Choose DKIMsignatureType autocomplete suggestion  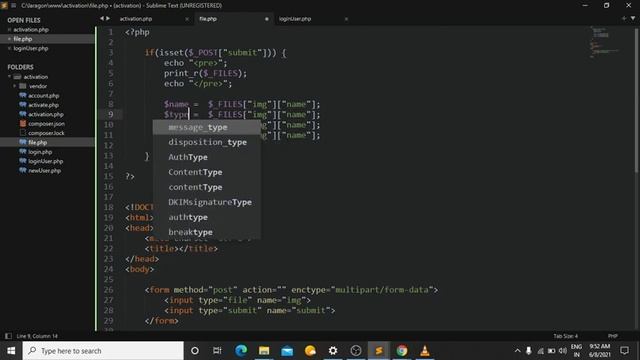[207, 202]
